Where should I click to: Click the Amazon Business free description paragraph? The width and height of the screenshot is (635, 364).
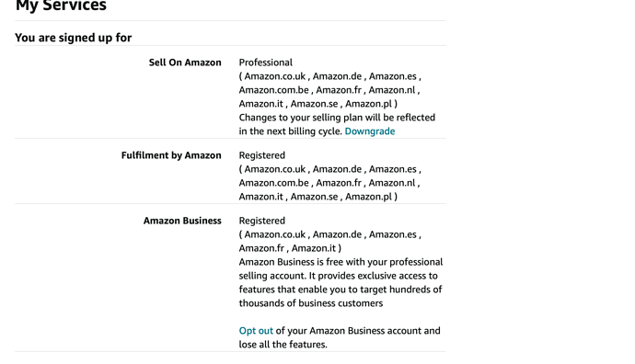coord(341,283)
